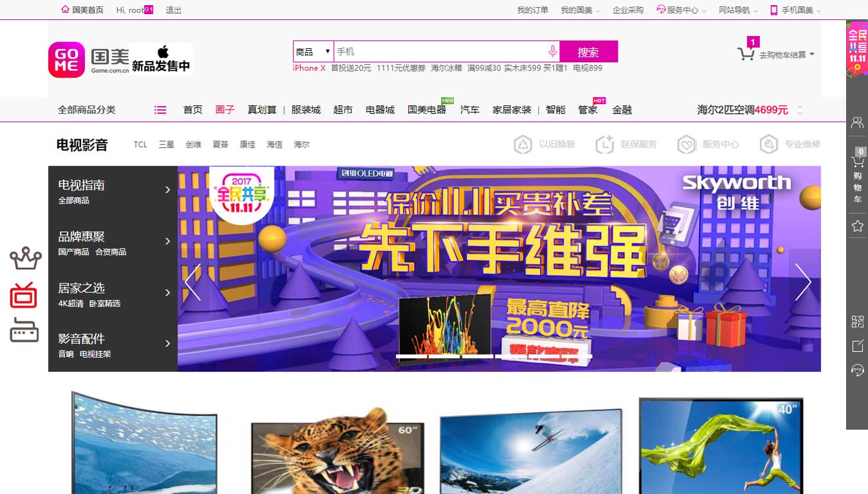Click iPhone X hot search link
This screenshot has height=494, width=868.
point(309,68)
